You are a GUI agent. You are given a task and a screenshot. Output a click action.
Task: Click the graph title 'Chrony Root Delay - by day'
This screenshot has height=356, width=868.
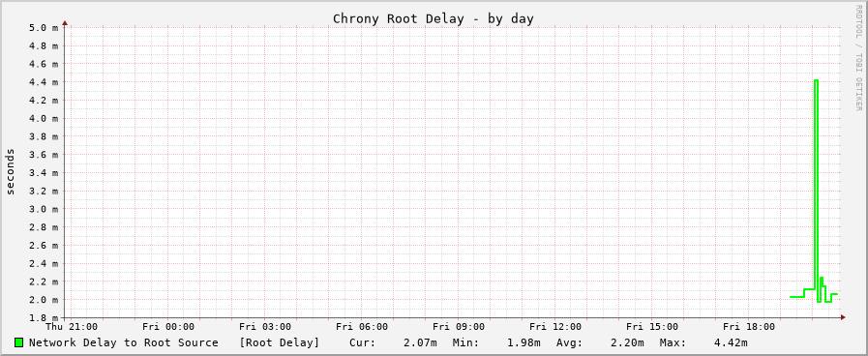[434, 18]
